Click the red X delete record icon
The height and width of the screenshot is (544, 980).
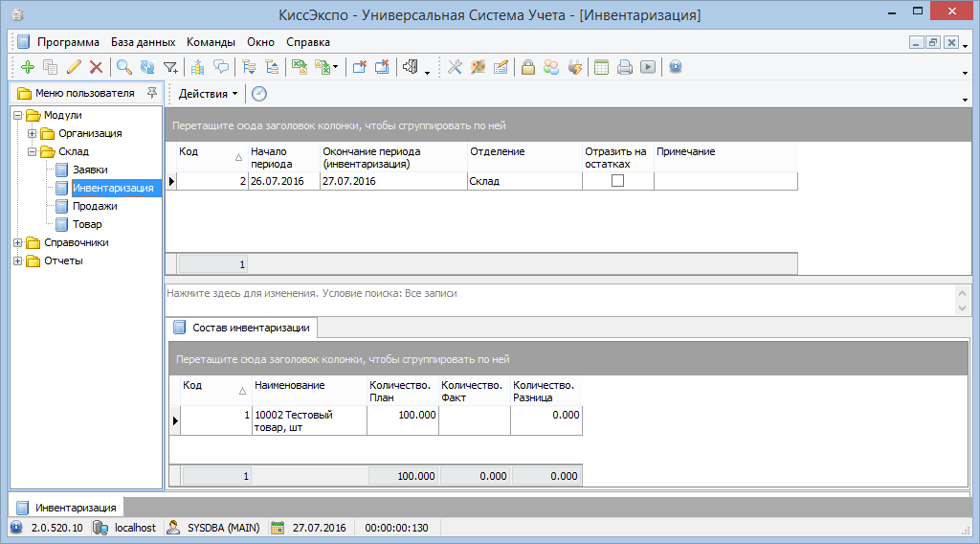click(x=96, y=67)
